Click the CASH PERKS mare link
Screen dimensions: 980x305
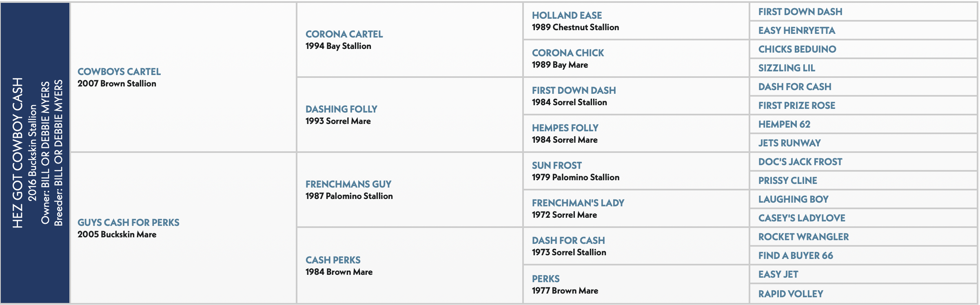click(333, 260)
